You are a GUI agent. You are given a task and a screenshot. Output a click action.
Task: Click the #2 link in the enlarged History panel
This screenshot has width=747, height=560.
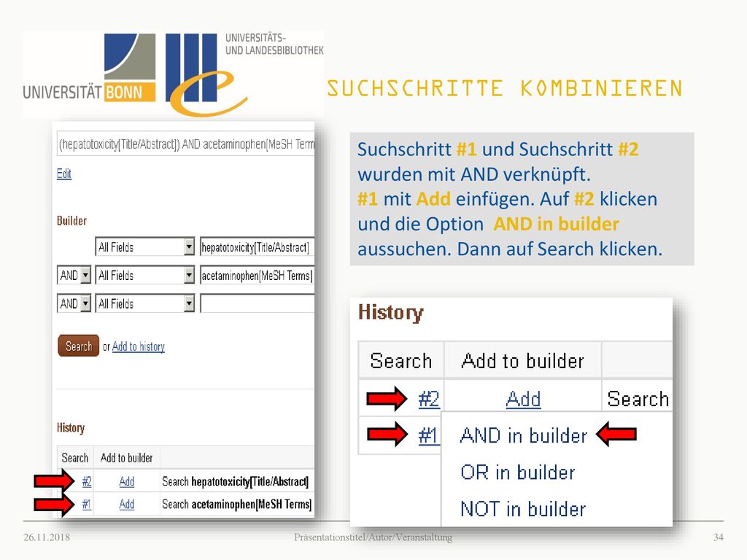(429, 399)
